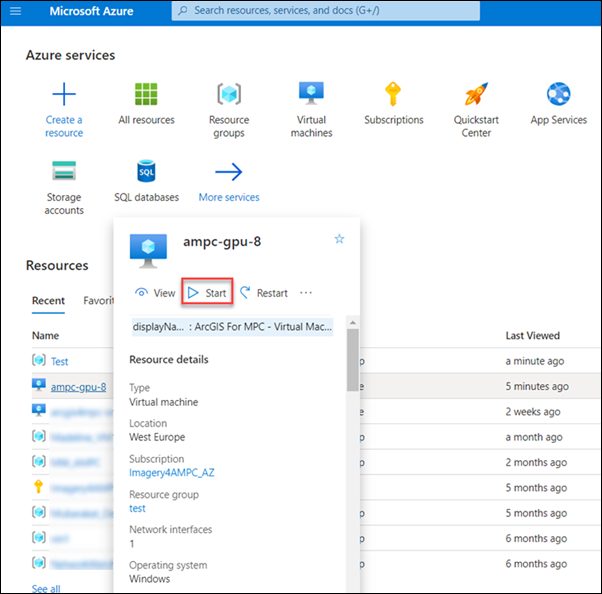The width and height of the screenshot is (602, 594).
Task: Open the 'Create a resource' link text
Action: click(x=64, y=126)
